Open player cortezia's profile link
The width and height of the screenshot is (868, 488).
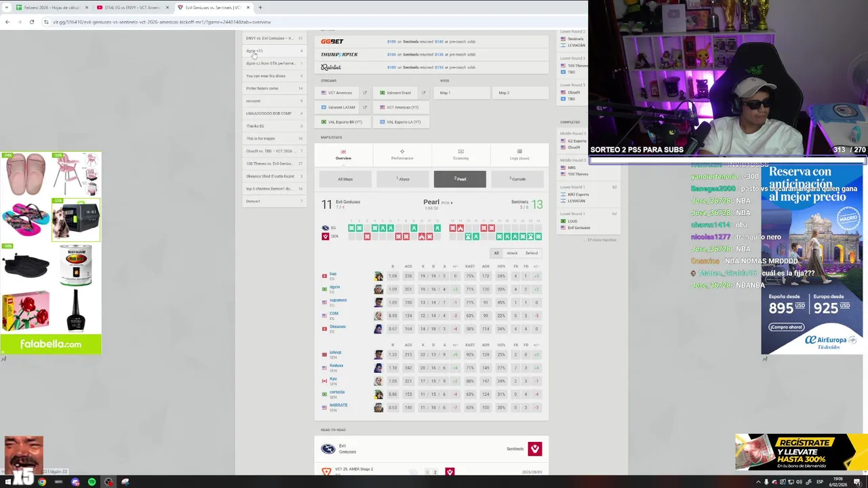(x=337, y=392)
